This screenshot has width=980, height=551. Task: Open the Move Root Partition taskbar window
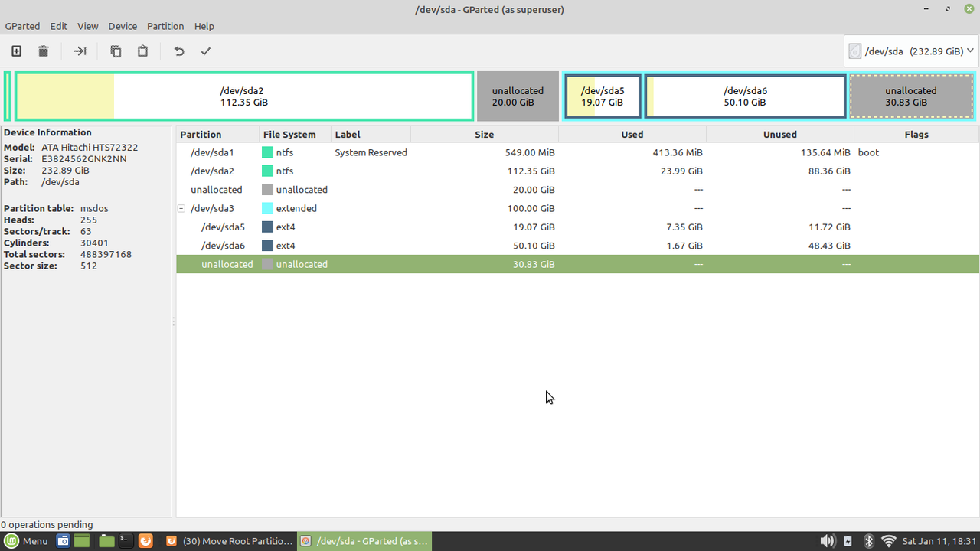click(230, 540)
